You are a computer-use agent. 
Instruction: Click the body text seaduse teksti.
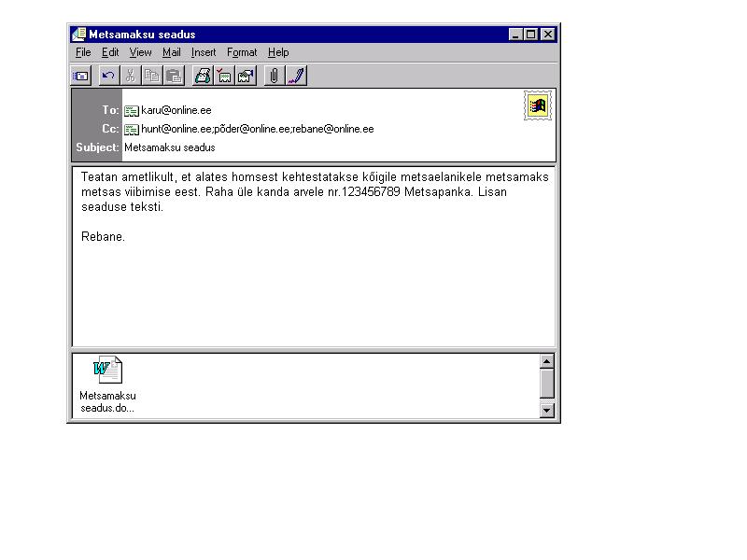pyautogui.click(x=122, y=207)
